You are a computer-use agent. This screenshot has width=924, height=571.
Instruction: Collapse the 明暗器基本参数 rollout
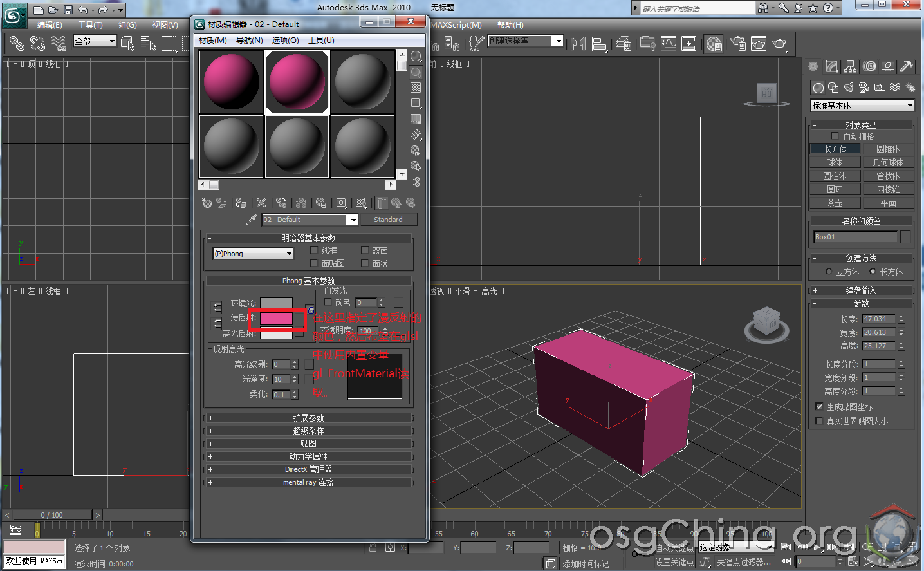pyautogui.click(x=308, y=238)
